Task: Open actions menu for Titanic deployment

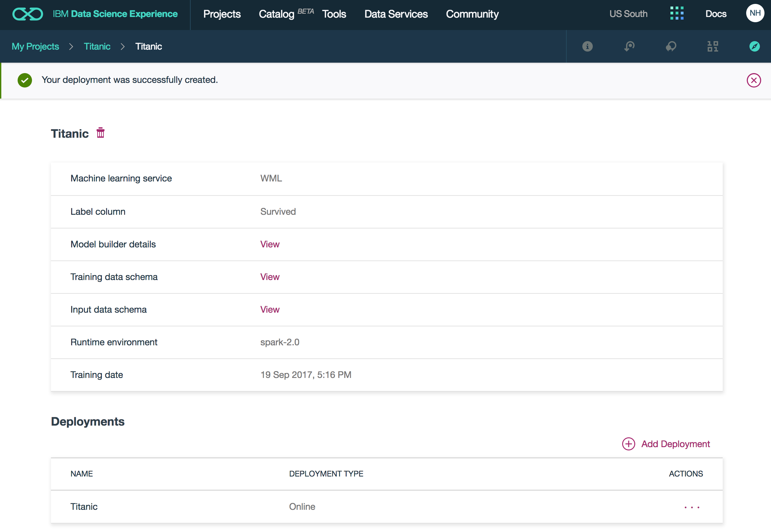Action: point(692,507)
